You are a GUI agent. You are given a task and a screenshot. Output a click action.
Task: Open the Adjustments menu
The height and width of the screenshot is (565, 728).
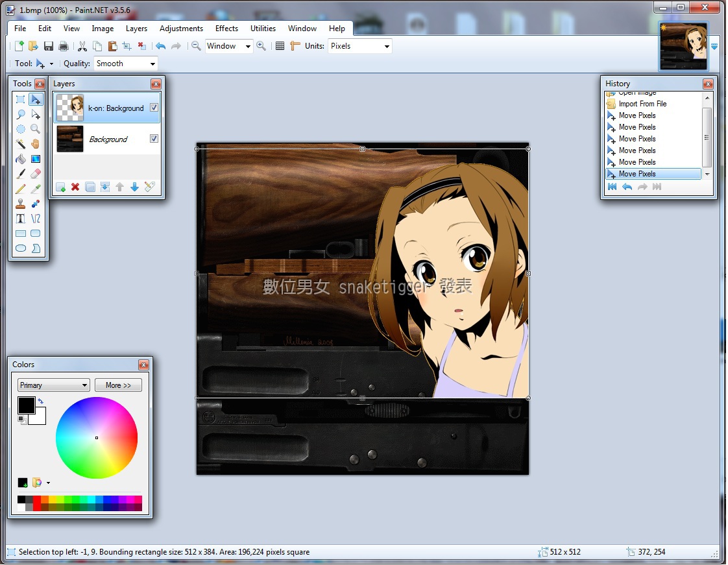click(x=181, y=29)
